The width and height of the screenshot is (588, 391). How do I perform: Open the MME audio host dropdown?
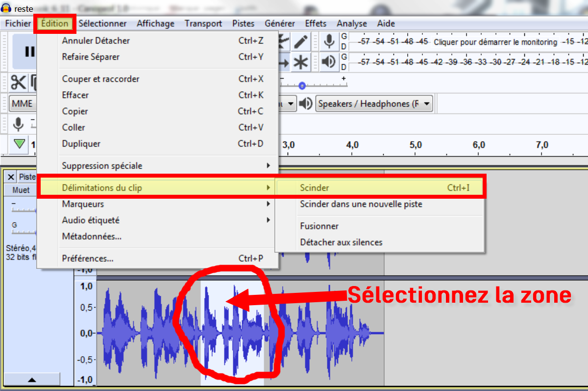(23, 103)
